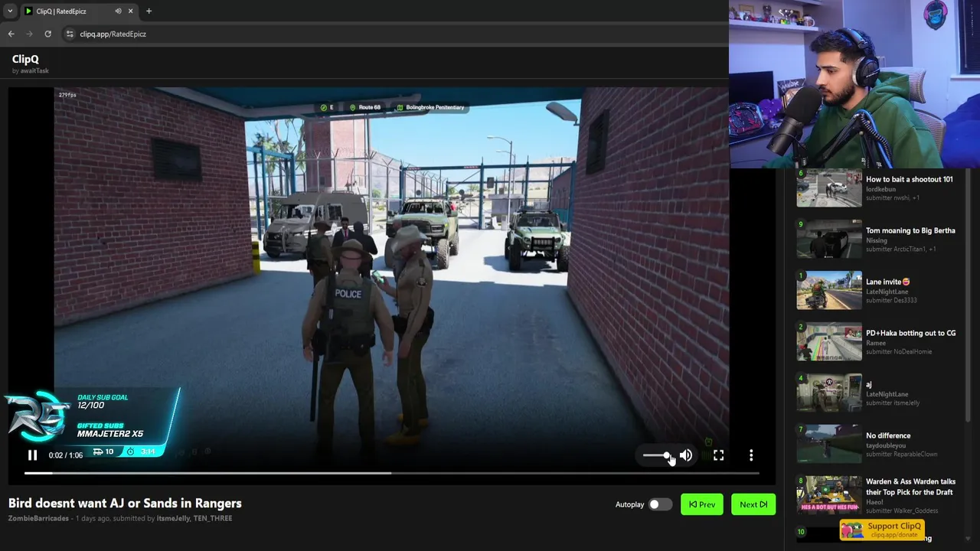Pause the video with the pause icon
The height and width of the screenshot is (551, 980).
click(x=32, y=455)
